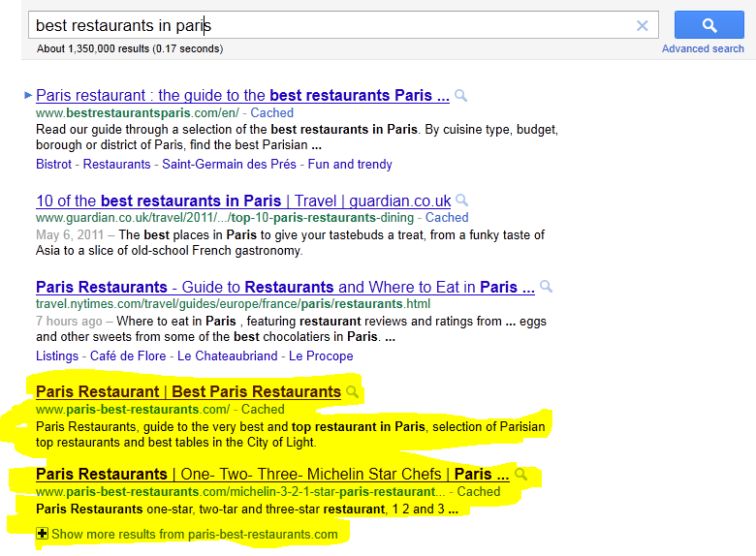Open '10 of the best restaurants in Paris' guardian result
The width and height of the screenshot is (756, 556).
tap(243, 201)
